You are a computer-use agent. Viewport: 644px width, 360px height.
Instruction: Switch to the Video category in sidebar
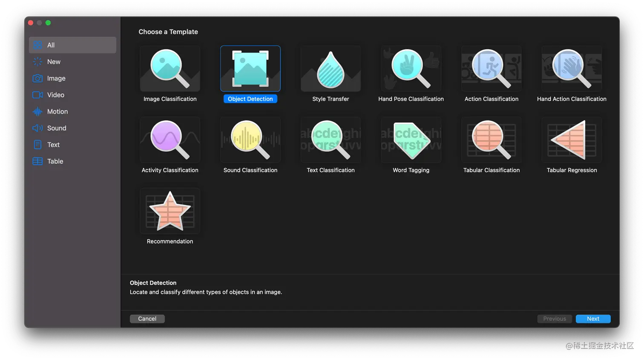coord(55,95)
